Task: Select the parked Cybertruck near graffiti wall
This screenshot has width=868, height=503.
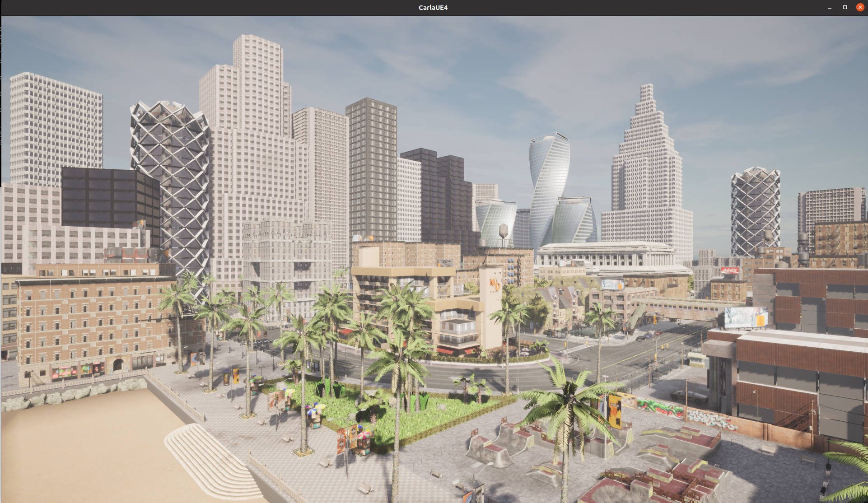Action: tap(689, 396)
